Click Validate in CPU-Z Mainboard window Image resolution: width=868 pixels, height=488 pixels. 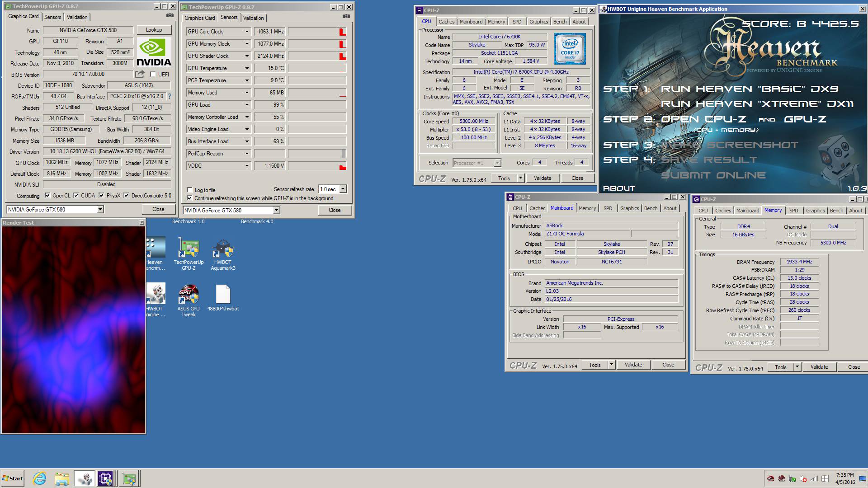[633, 365]
